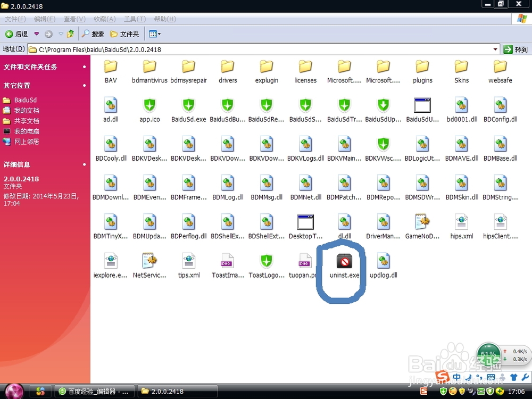The image size is (532, 399).
Task: Click the 2.0.0.2418 taskbar button
Action: [x=177, y=392]
